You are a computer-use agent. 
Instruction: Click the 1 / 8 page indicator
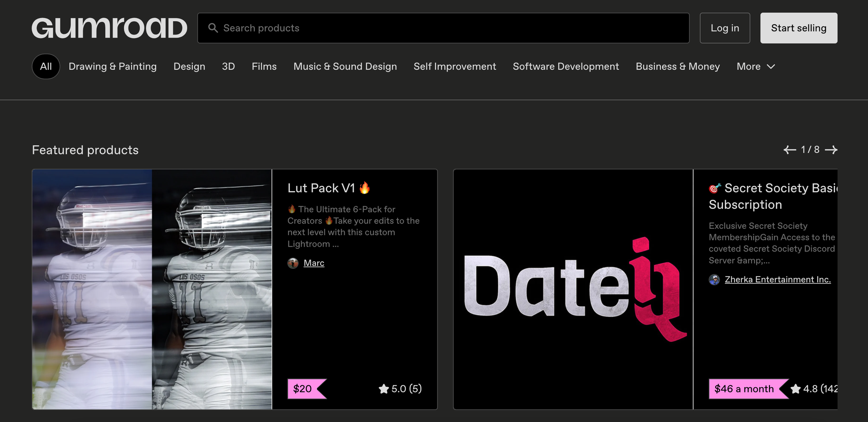[x=810, y=149]
